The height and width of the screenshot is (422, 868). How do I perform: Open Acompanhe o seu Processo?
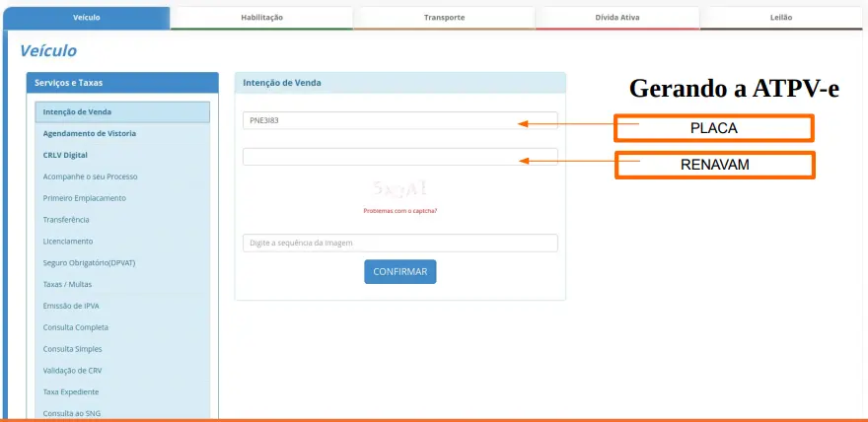(90, 176)
